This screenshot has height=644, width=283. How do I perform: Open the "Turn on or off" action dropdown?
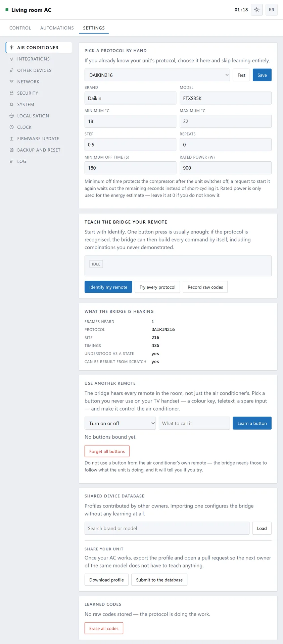coord(120,423)
